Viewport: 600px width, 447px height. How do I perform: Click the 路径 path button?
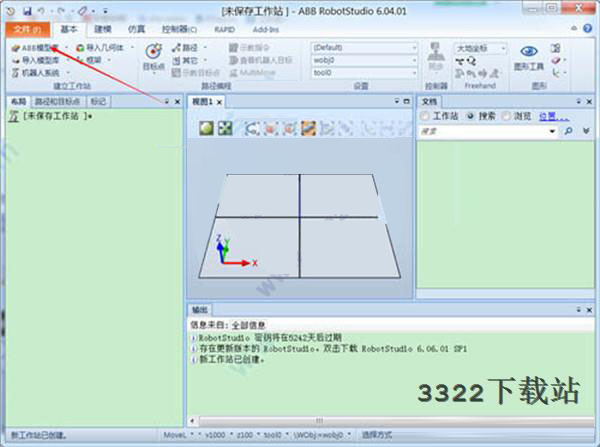coord(185,47)
